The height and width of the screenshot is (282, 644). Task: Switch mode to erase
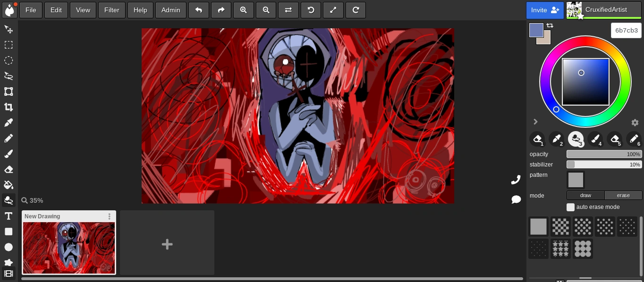pos(623,195)
